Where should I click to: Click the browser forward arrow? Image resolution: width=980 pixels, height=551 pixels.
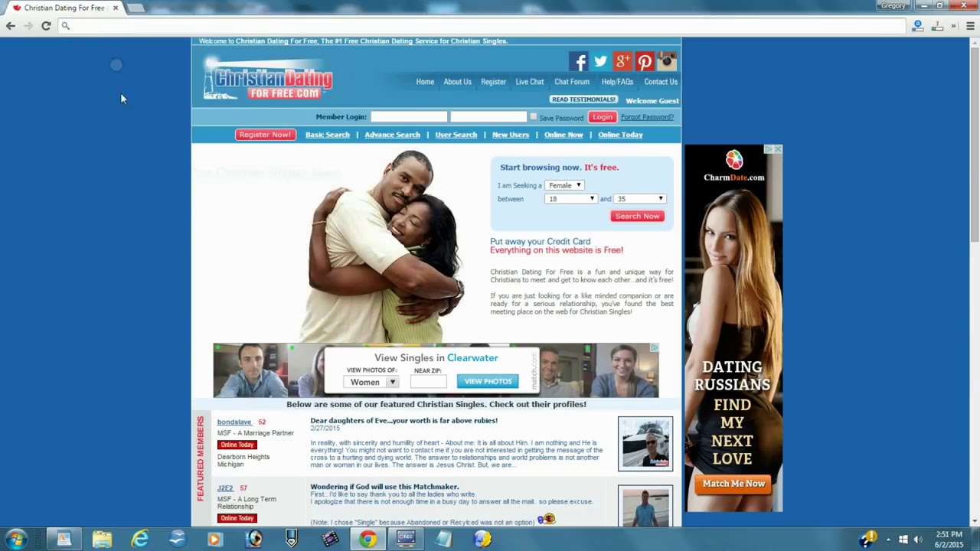tap(28, 26)
